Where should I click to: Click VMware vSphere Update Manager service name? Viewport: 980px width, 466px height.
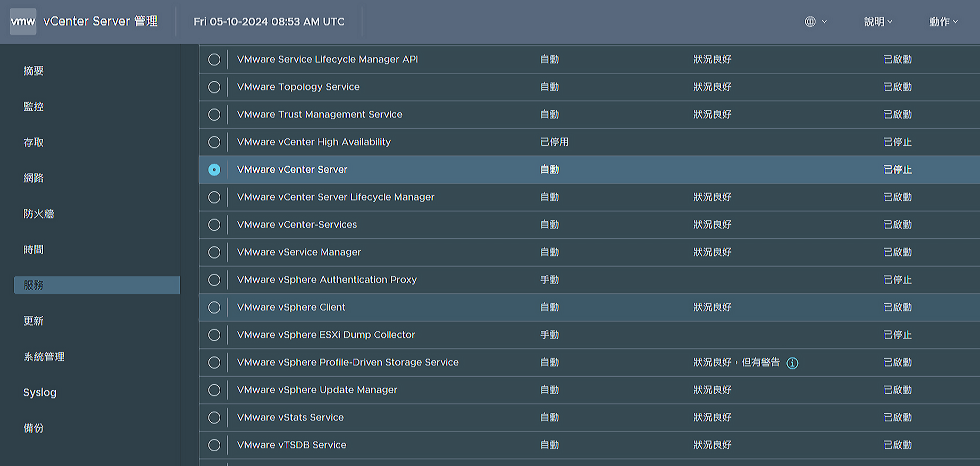point(317,390)
